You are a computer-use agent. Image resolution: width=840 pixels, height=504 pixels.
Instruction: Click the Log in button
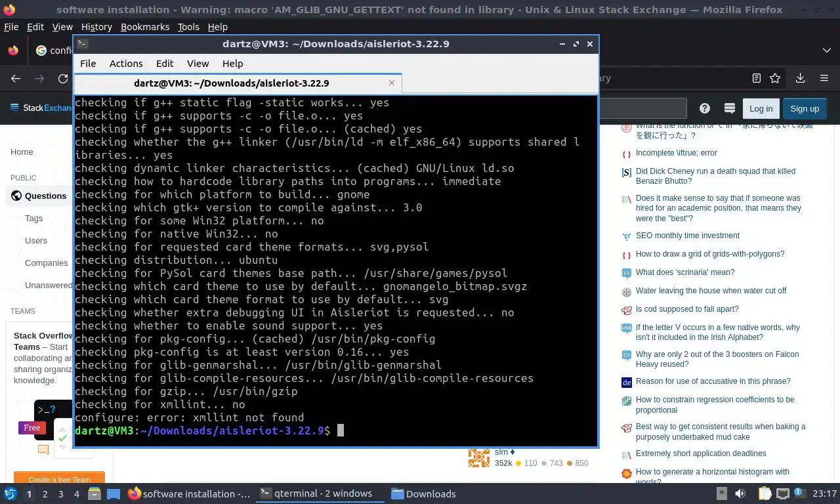click(761, 108)
